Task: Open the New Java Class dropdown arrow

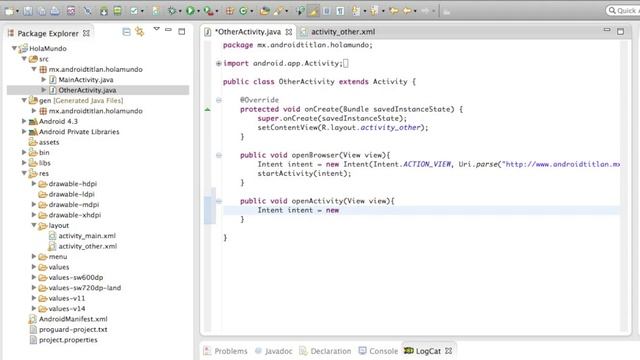Action: 251,11
